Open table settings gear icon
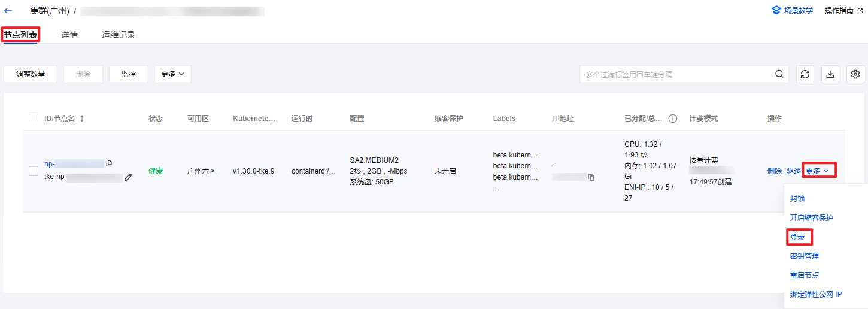The image size is (868, 309). pyautogui.click(x=855, y=74)
